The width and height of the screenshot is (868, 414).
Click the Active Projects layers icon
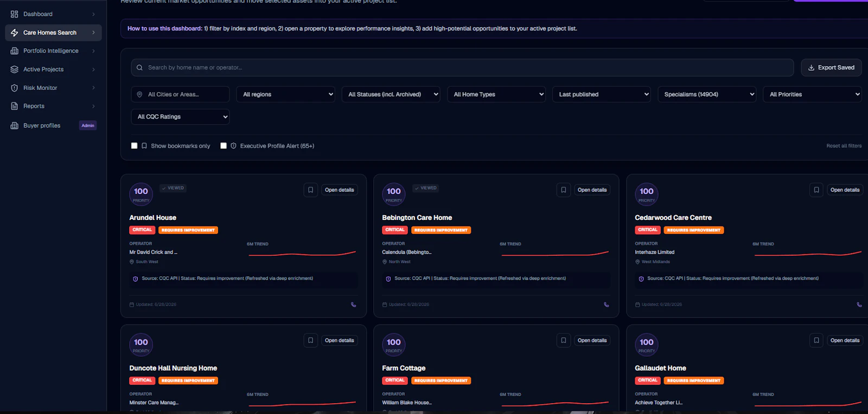click(15, 69)
